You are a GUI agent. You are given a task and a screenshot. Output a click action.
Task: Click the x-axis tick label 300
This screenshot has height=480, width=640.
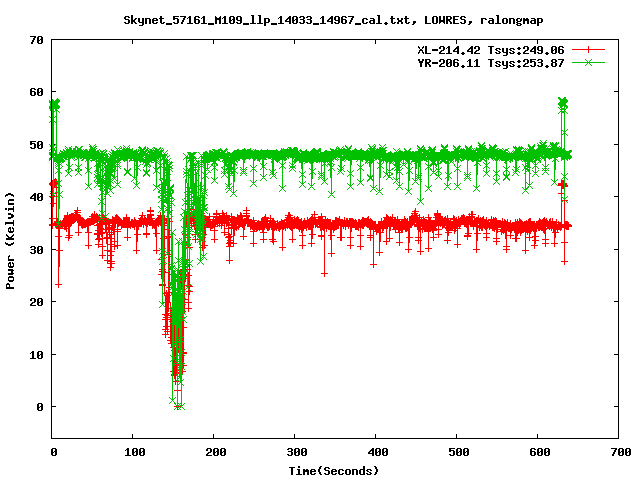point(297,452)
